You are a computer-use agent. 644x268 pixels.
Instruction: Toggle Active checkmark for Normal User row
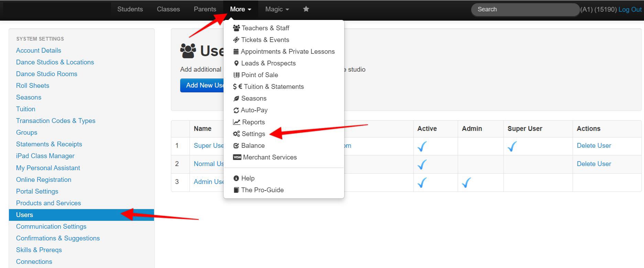[422, 164]
